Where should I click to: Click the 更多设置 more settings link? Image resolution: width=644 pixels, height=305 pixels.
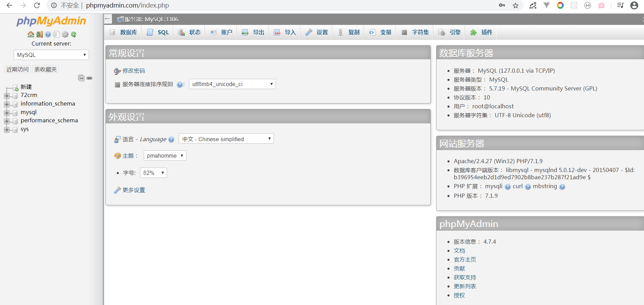(x=134, y=190)
